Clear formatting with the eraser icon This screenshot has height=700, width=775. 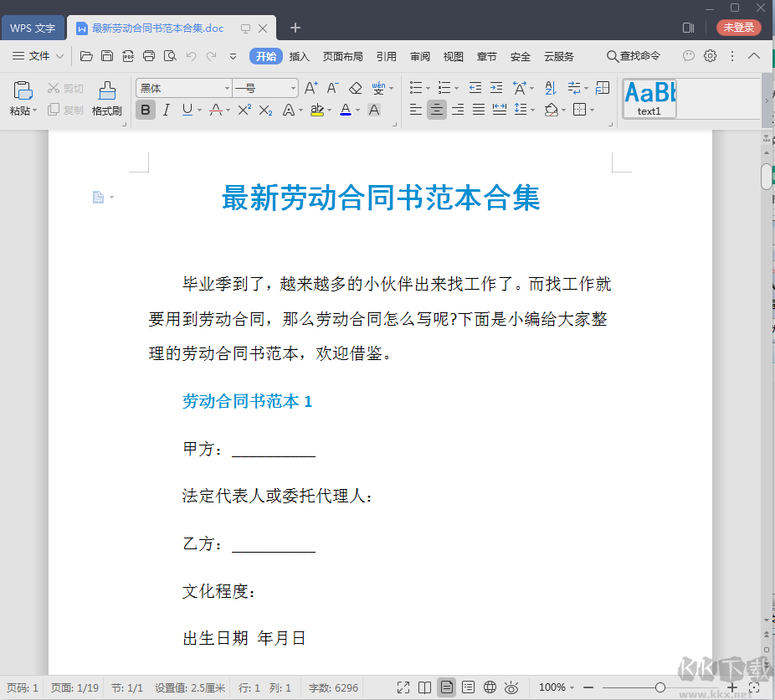[355, 87]
